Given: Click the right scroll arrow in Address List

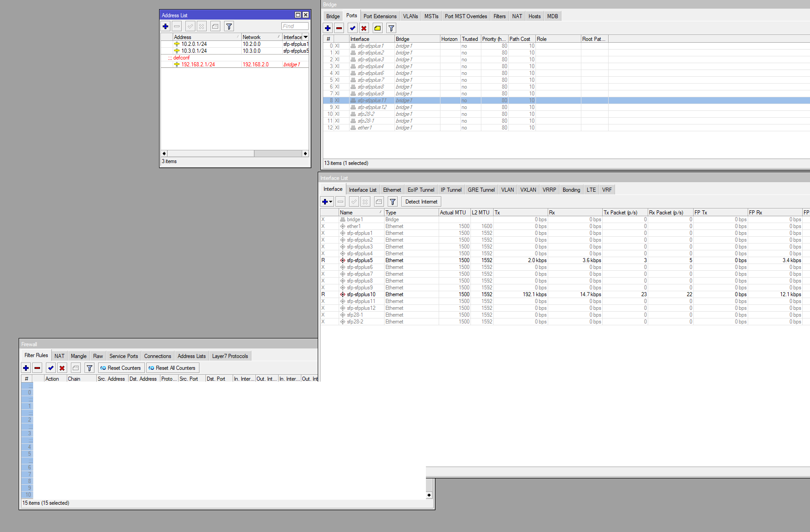Looking at the screenshot, I should point(305,154).
